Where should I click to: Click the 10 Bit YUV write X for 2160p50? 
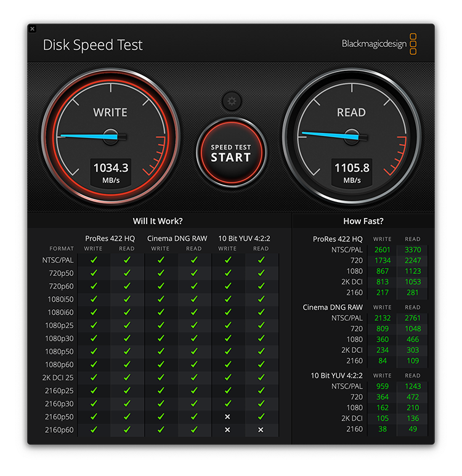[x=227, y=416]
